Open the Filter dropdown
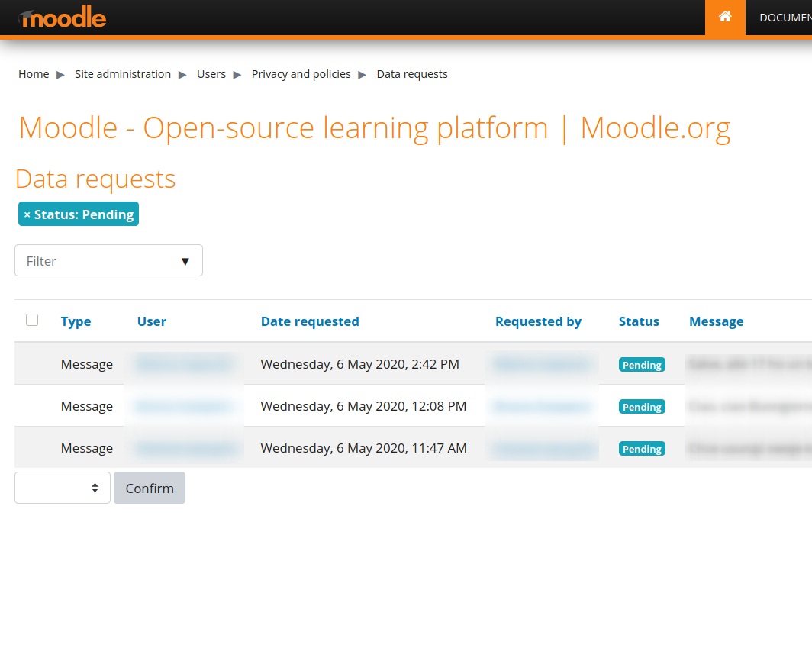Viewport: 812px width, 645px height. point(108,260)
